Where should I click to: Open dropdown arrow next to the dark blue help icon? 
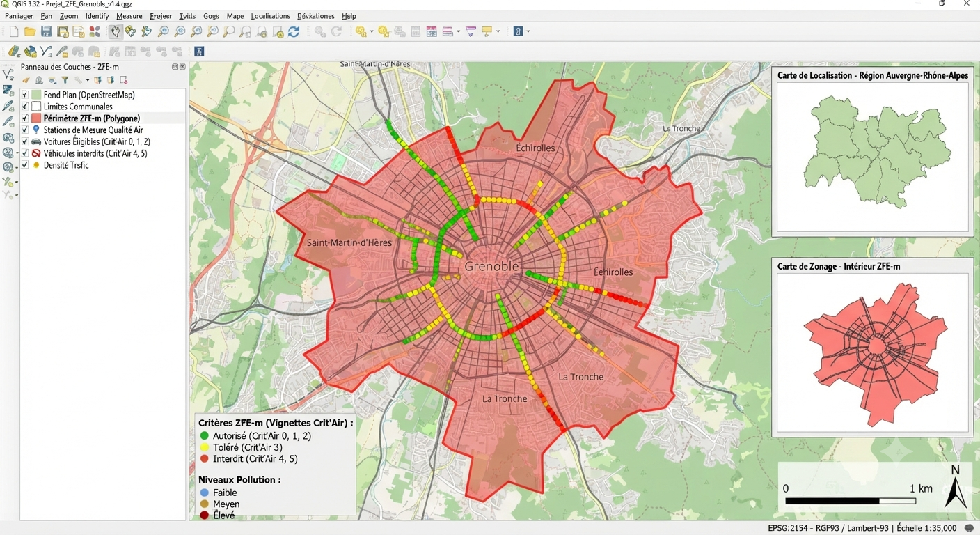click(528, 31)
